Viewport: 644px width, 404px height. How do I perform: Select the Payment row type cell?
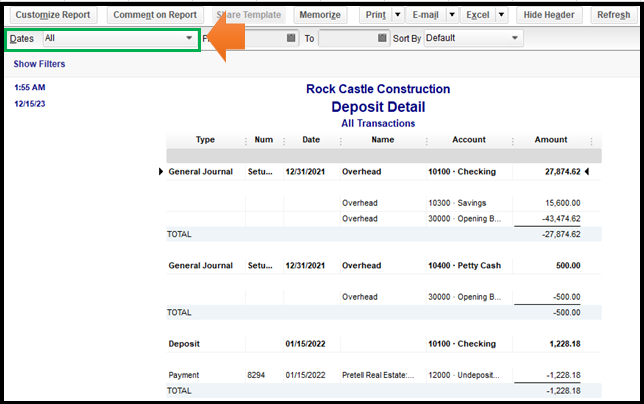tap(184, 375)
